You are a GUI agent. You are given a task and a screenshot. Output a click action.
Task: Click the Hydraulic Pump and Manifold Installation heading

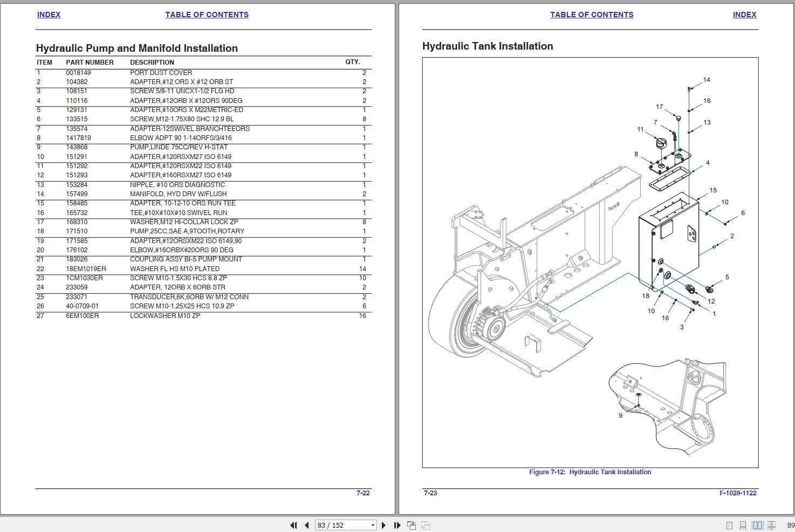pos(137,49)
